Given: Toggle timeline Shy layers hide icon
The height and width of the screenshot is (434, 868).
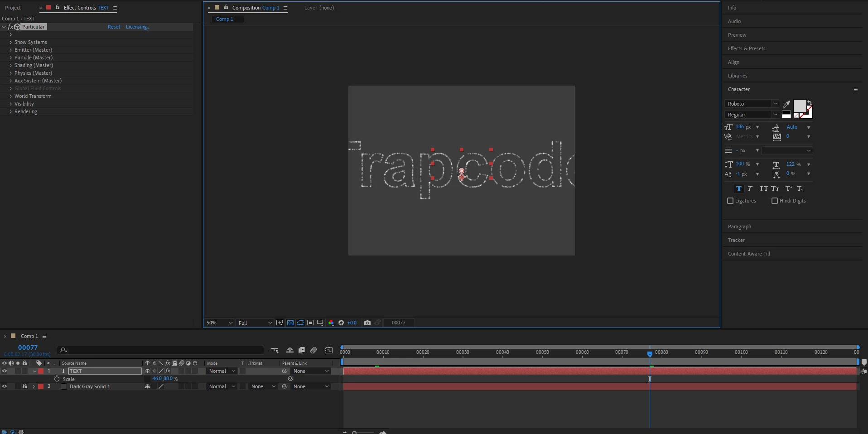Looking at the screenshot, I should [290, 350].
